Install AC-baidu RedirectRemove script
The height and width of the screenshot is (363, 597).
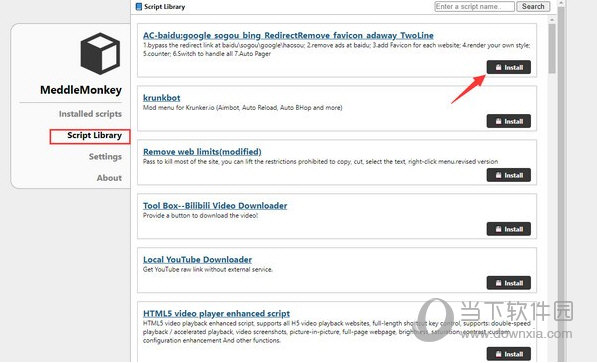click(509, 67)
